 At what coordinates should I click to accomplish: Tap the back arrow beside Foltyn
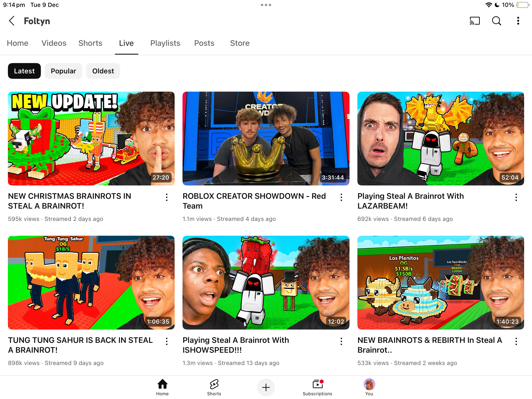[x=12, y=21]
